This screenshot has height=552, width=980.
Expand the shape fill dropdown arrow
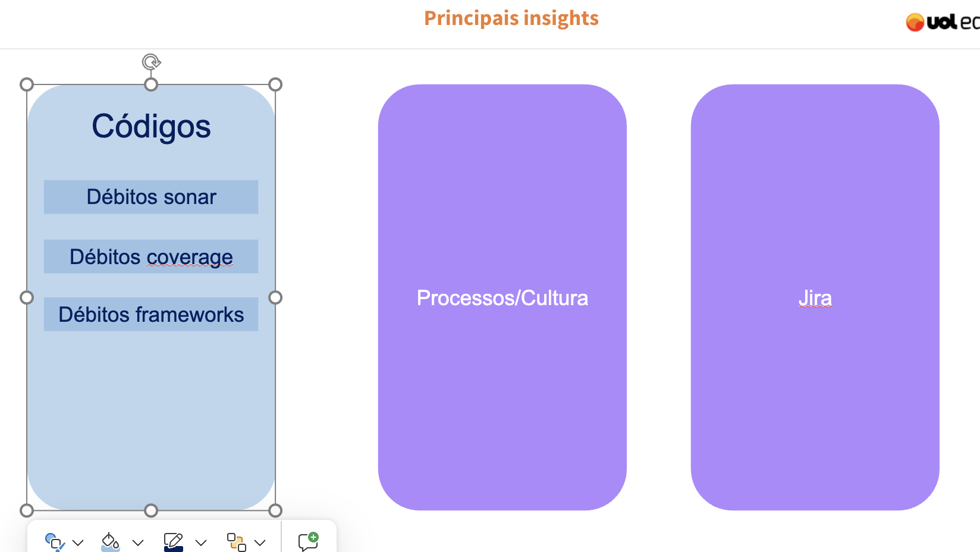[x=138, y=542]
